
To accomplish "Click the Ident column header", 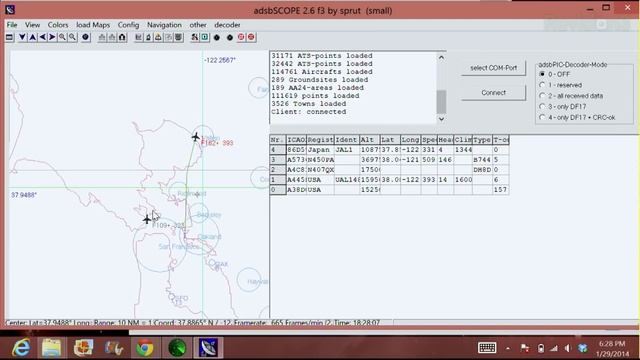I will [346, 140].
